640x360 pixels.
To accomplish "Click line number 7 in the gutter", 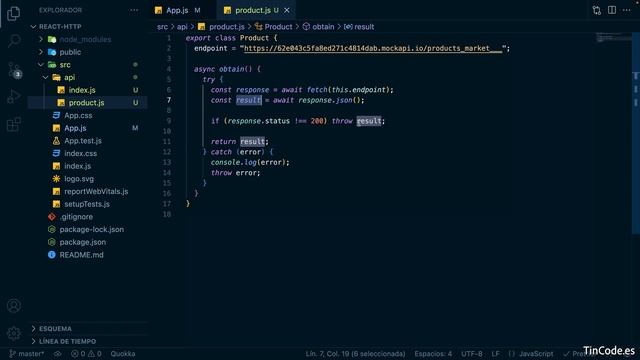I will (169, 100).
